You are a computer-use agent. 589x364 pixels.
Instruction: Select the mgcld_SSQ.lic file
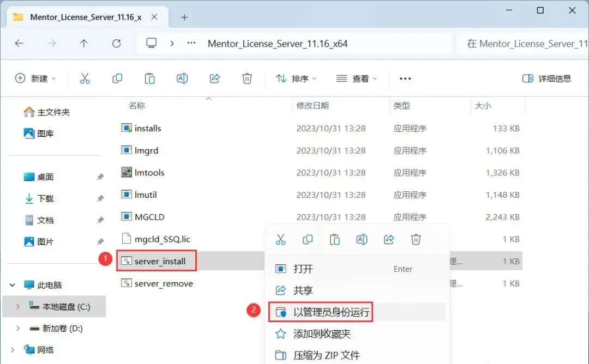pyautogui.click(x=155, y=239)
